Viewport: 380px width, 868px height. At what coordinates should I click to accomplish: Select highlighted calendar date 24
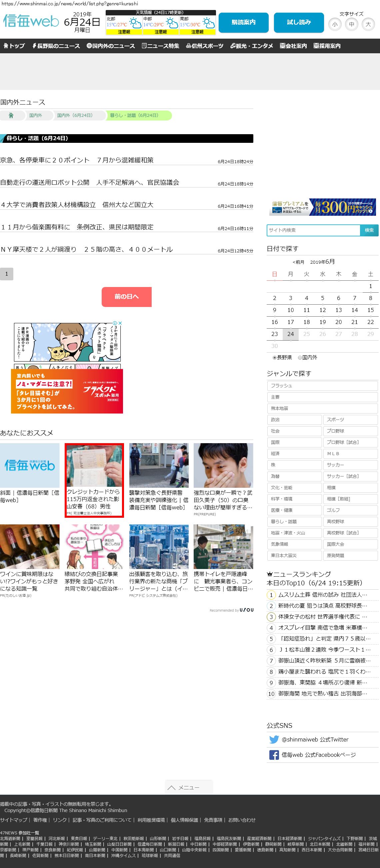pyautogui.click(x=291, y=334)
